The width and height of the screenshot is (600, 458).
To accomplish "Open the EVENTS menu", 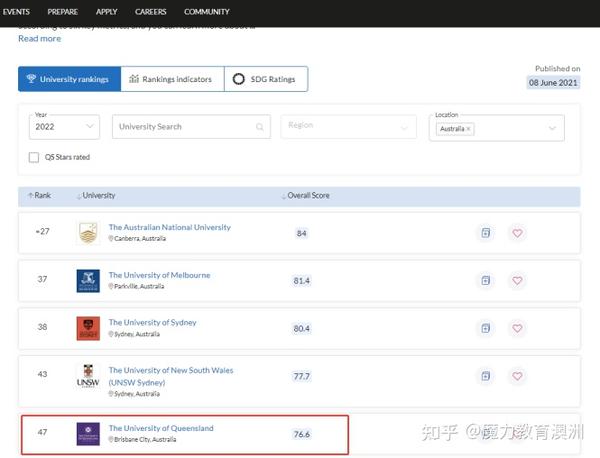I will point(16,12).
